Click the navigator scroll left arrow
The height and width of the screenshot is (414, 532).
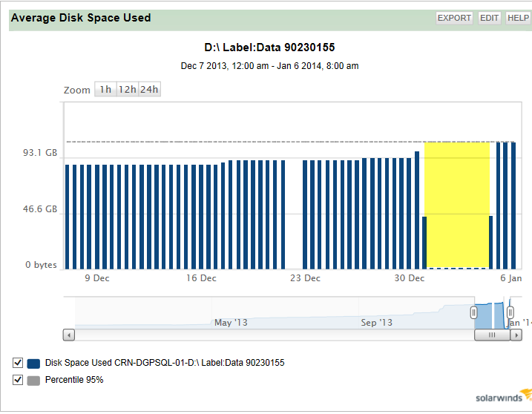point(69,335)
